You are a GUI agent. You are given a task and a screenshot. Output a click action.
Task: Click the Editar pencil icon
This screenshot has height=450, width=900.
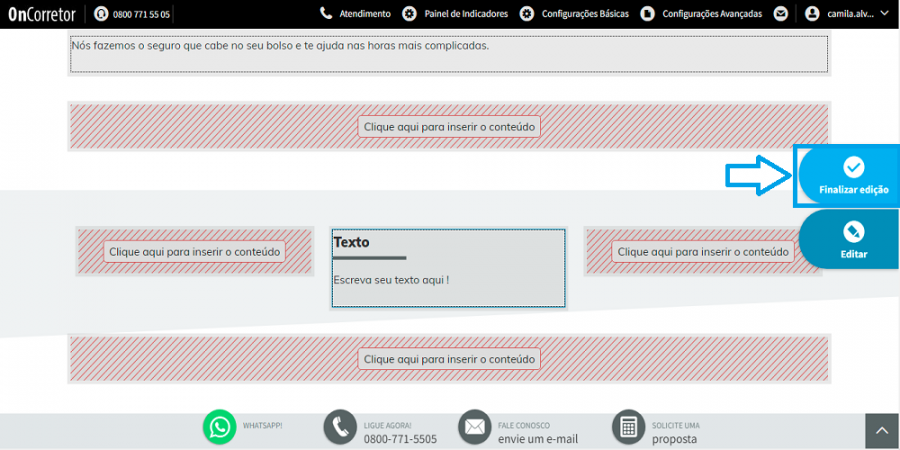point(854,232)
